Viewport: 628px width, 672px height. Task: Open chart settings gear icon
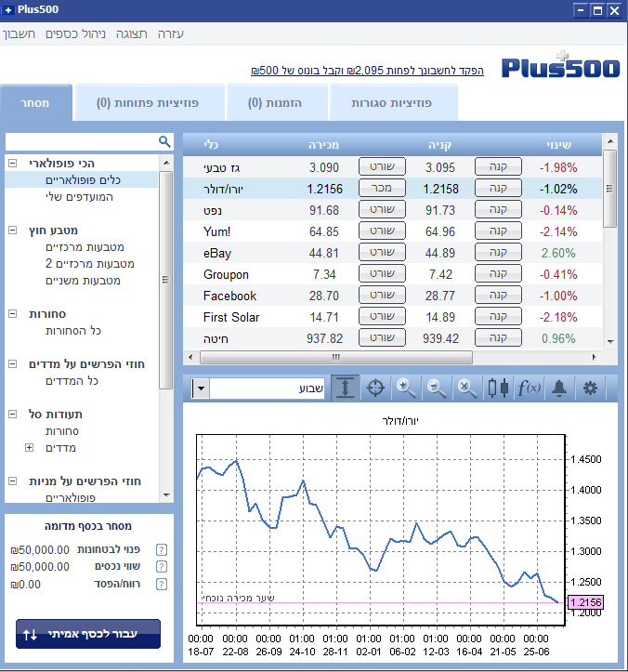pos(589,389)
